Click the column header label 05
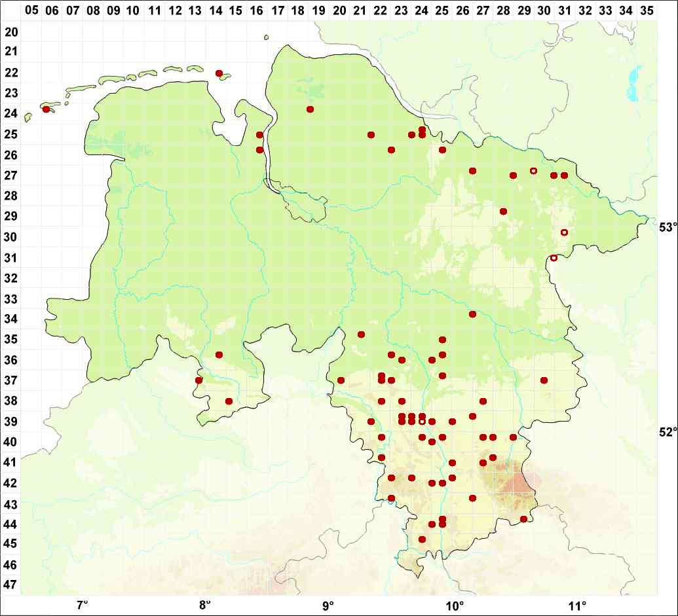This screenshot has width=678, height=616. click(x=31, y=10)
